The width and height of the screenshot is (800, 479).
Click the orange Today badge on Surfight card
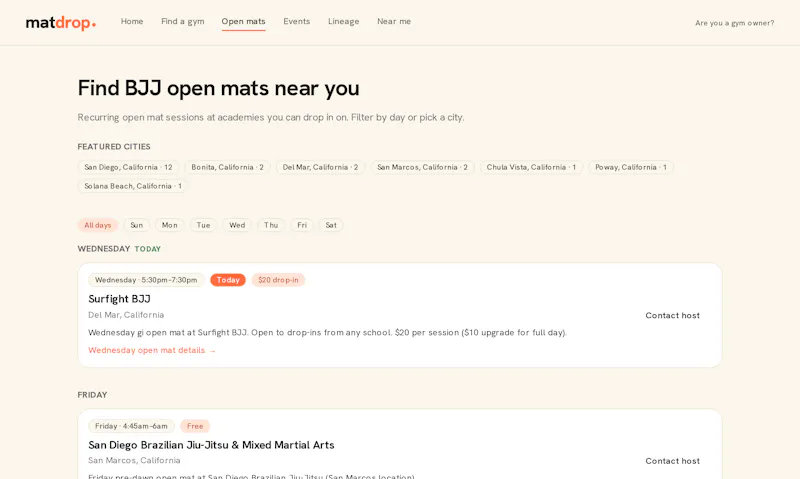pos(228,280)
